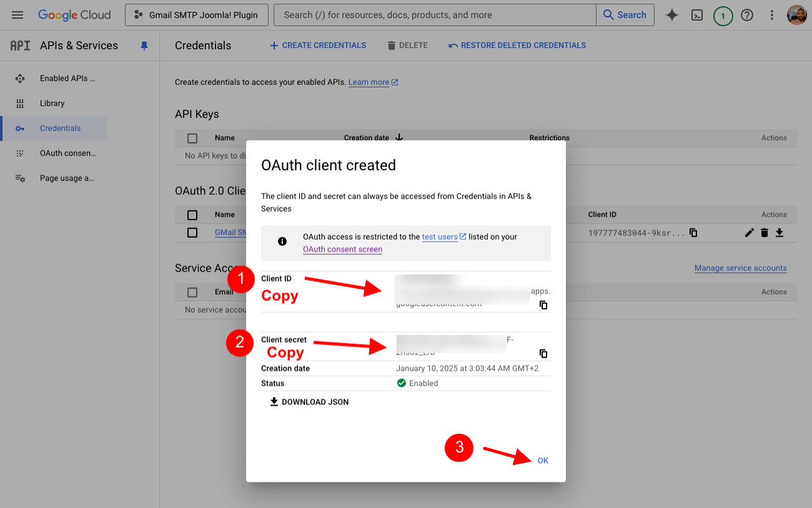Click OK to close the dialog

[543, 461]
